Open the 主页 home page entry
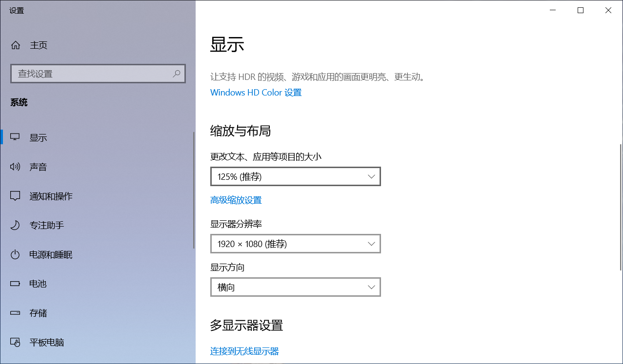 pyautogui.click(x=98, y=45)
